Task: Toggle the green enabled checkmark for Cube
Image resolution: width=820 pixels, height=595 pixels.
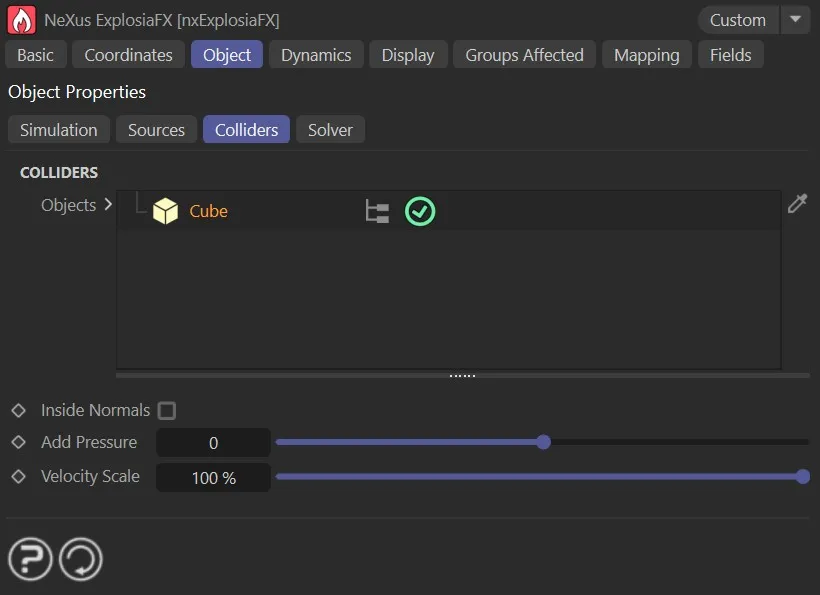Action: click(420, 212)
